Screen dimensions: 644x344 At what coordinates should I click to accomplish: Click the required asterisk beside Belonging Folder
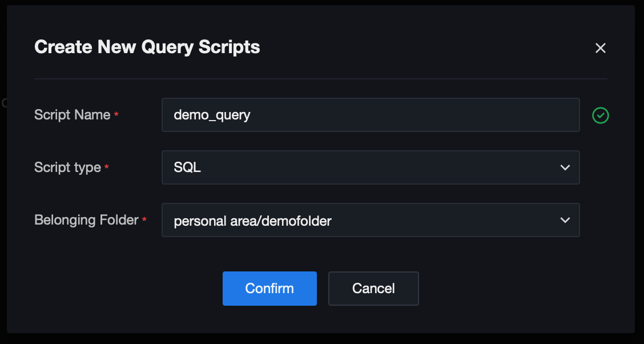click(x=144, y=221)
